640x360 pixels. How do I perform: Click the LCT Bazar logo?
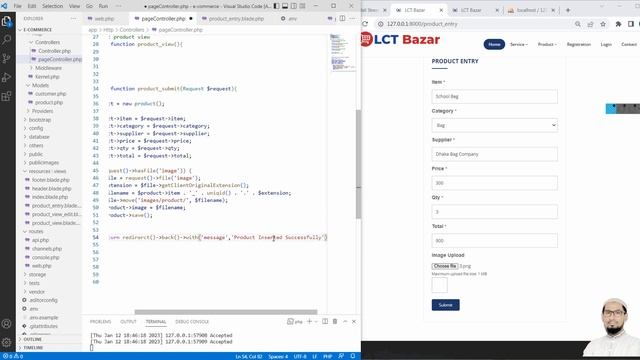coord(400,40)
